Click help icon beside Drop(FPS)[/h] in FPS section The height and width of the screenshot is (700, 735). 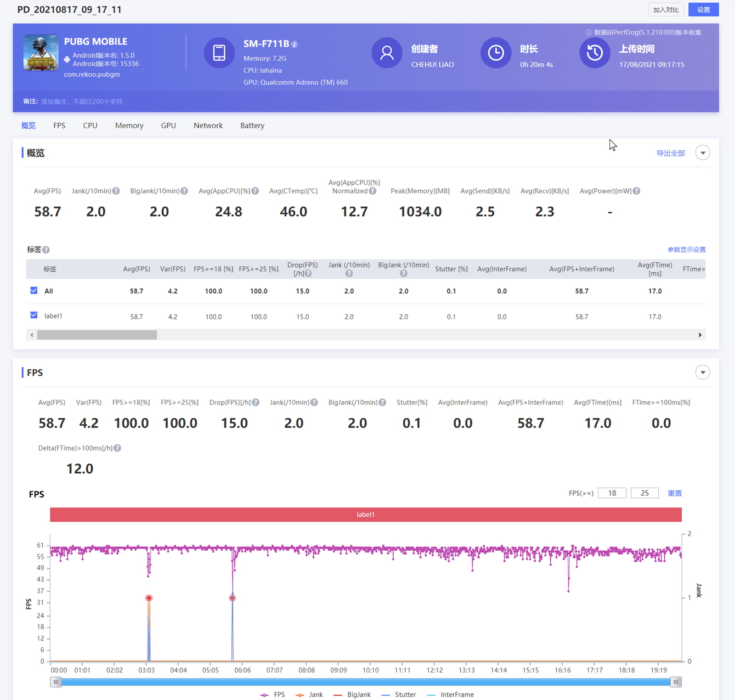click(256, 403)
